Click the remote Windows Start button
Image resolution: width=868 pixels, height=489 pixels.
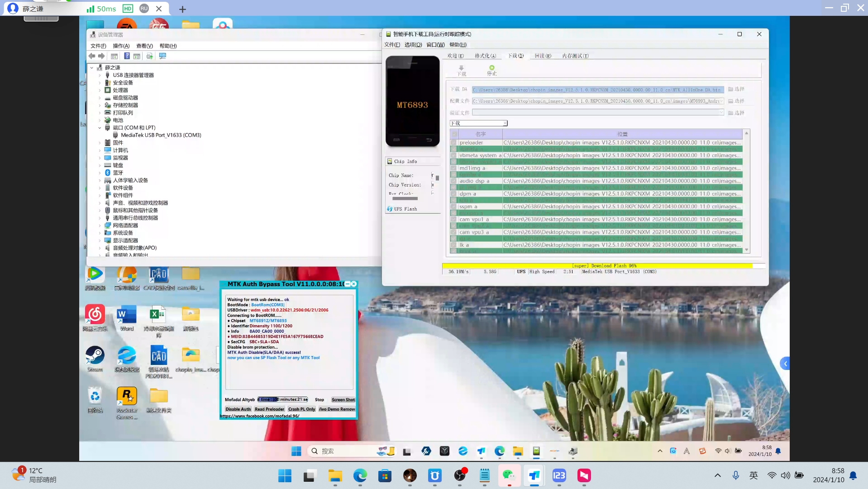tap(296, 451)
